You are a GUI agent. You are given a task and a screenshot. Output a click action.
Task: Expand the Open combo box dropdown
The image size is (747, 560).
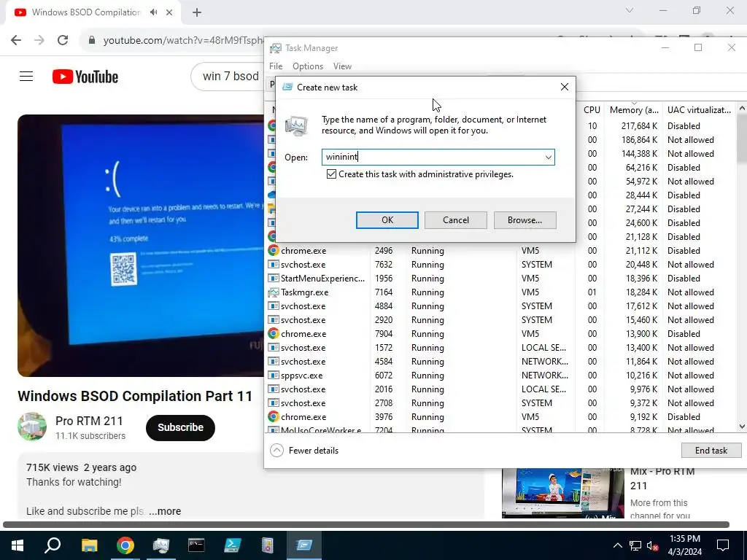[549, 157]
